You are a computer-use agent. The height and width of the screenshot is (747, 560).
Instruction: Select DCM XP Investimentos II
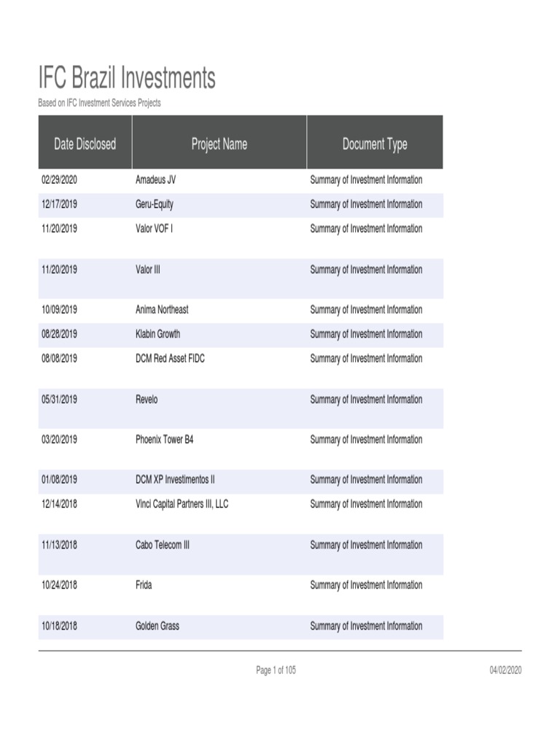click(x=175, y=479)
